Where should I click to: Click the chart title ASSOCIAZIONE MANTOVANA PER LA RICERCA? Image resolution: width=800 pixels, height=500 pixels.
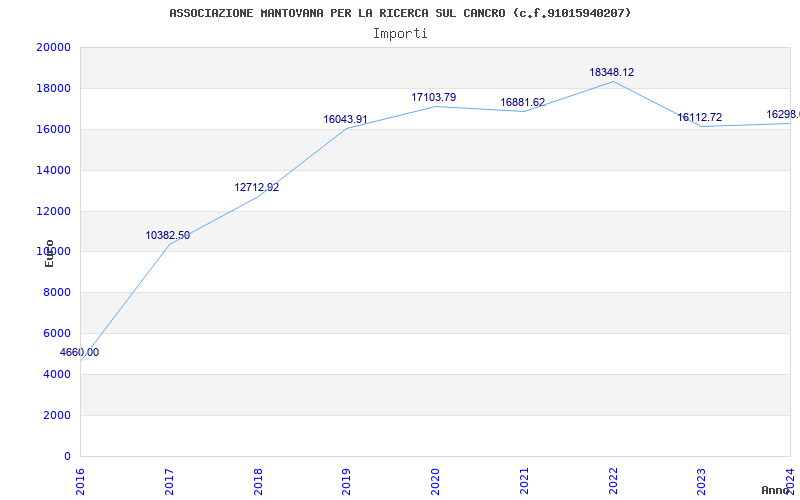pyautogui.click(x=400, y=13)
